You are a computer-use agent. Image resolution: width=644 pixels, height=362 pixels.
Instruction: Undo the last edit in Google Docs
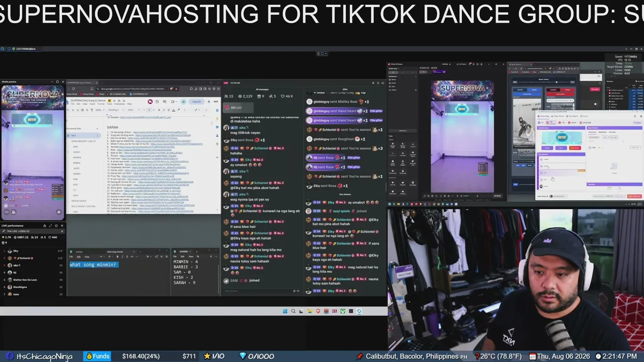click(x=73, y=110)
